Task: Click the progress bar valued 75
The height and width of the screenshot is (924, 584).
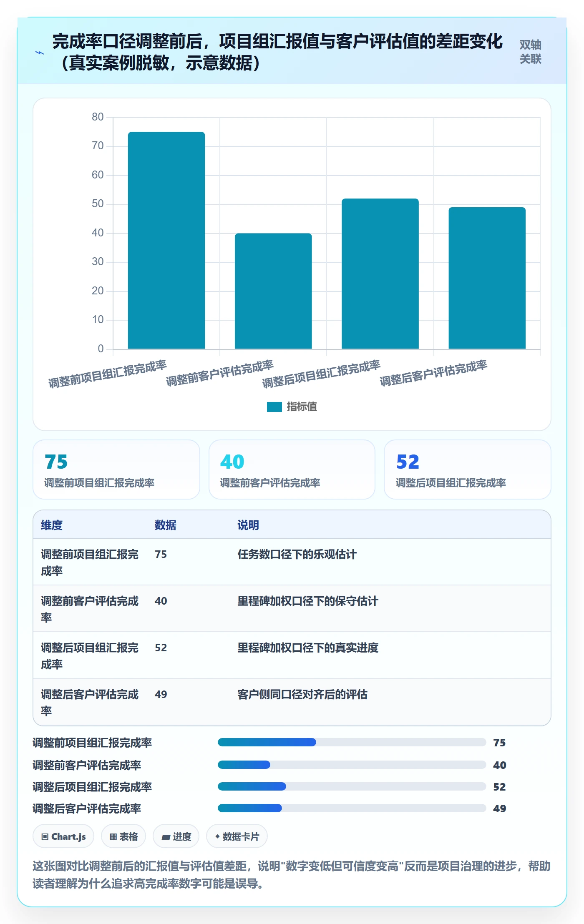Action: pos(352,742)
